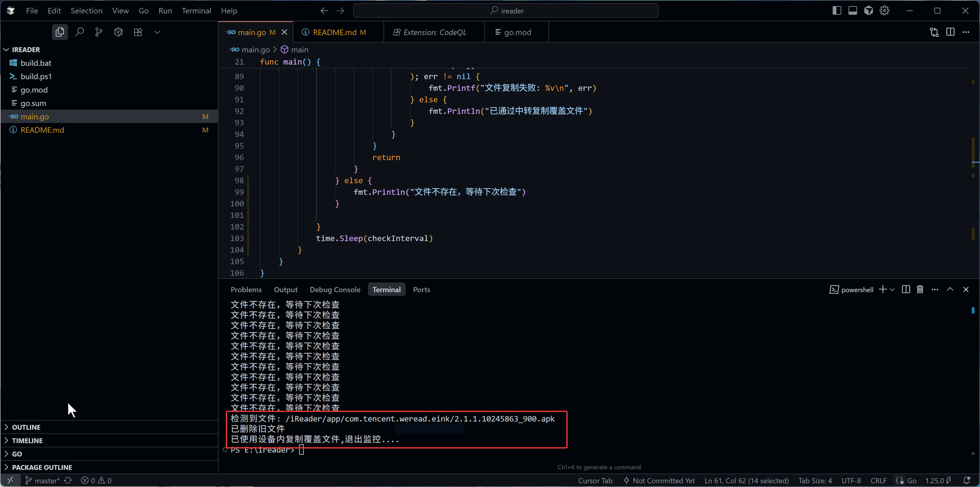Kill terminal with trash icon
Viewport: 980px width, 487px height.
pos(920,290)
